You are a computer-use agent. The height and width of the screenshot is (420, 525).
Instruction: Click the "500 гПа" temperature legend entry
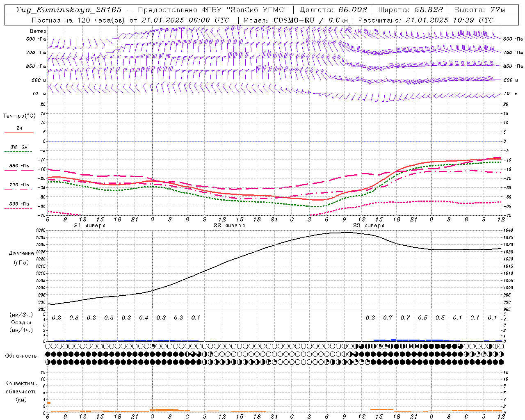tap(19, 204)
